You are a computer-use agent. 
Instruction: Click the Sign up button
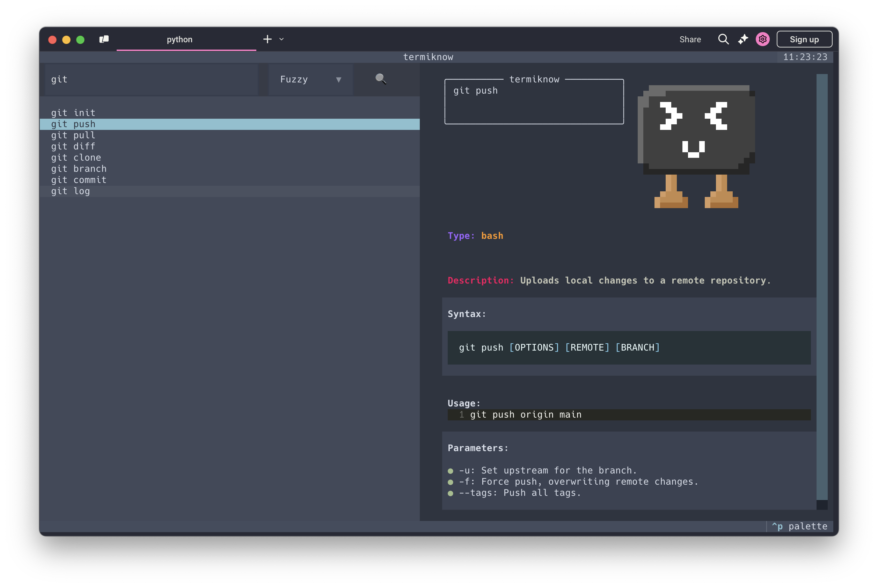[804, 39]
